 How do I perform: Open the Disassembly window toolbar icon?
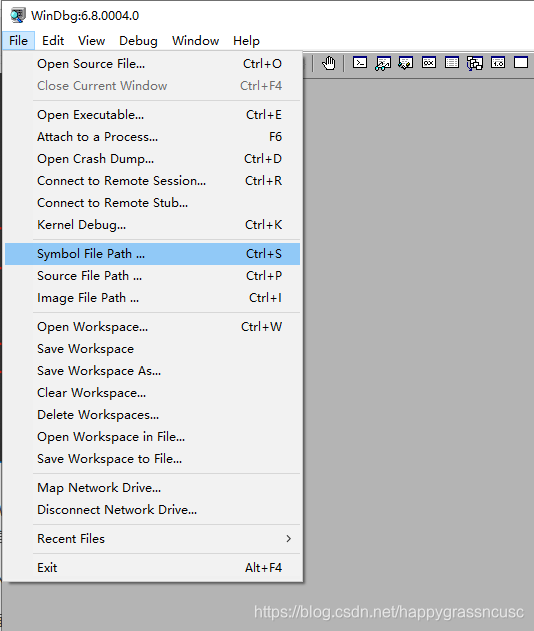tap(498, 63)
